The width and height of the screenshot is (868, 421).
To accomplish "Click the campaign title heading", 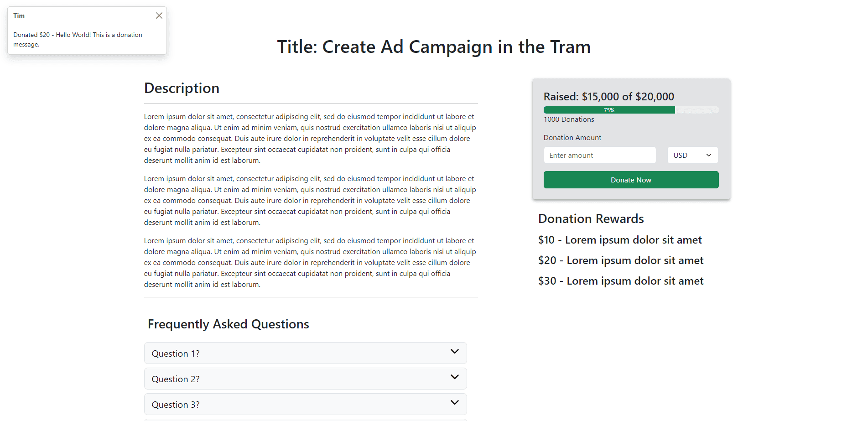I will [x=434, y=47].
